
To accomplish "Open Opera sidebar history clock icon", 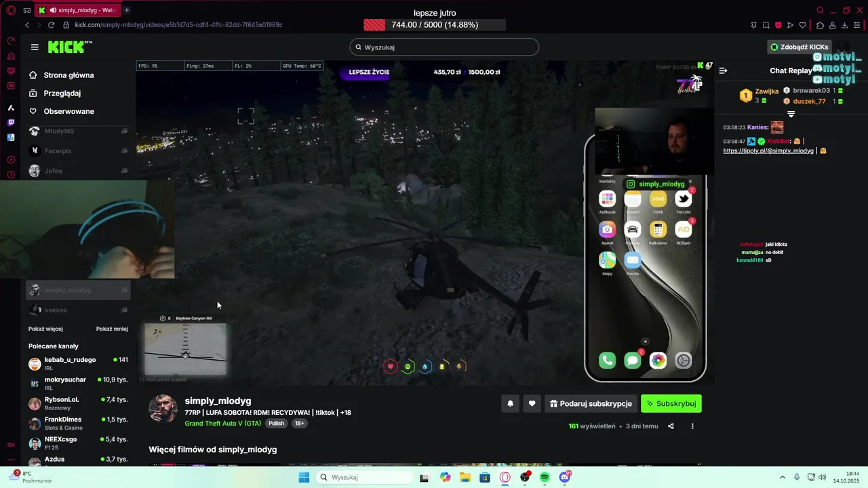I will (x=11, y=175).
